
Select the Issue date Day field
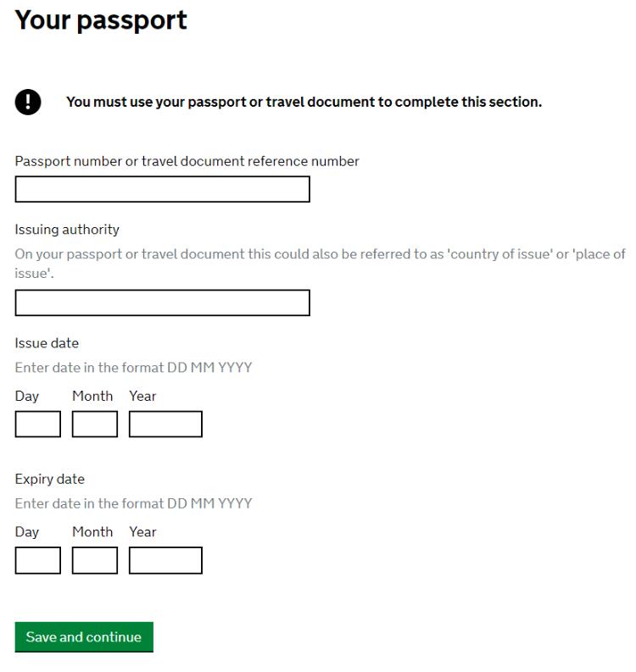pyautogui.click(x=38, y=424)
